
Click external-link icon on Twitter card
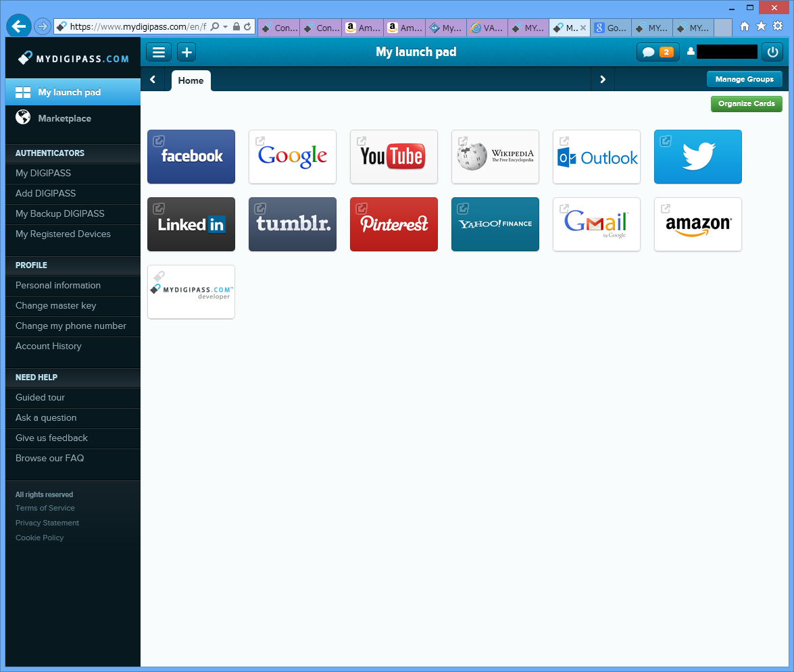pos(666,140)
